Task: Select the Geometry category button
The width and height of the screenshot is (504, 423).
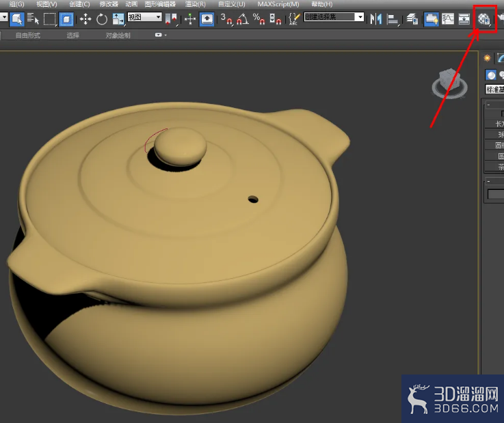Action: pos(490,75)
